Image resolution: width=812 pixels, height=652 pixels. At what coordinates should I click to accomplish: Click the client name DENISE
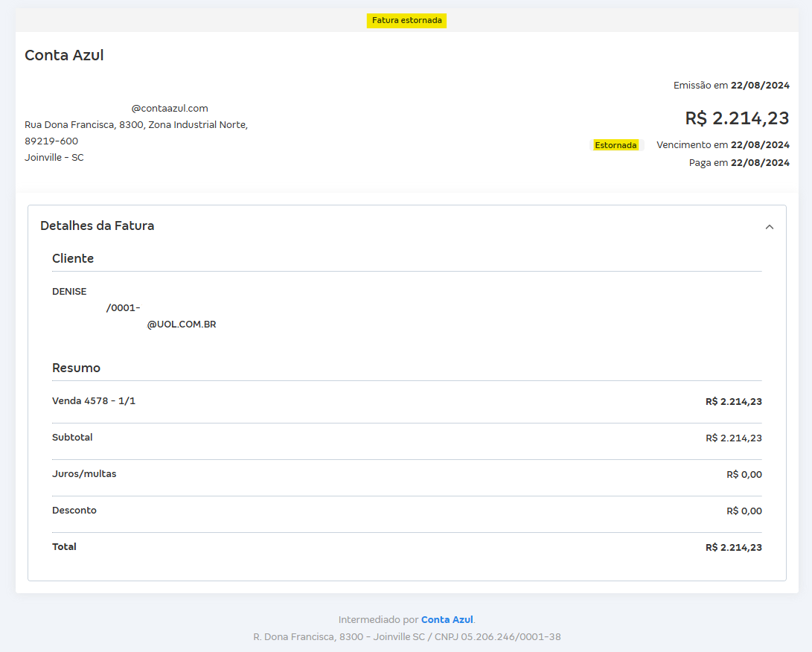[x=69, y=292]
